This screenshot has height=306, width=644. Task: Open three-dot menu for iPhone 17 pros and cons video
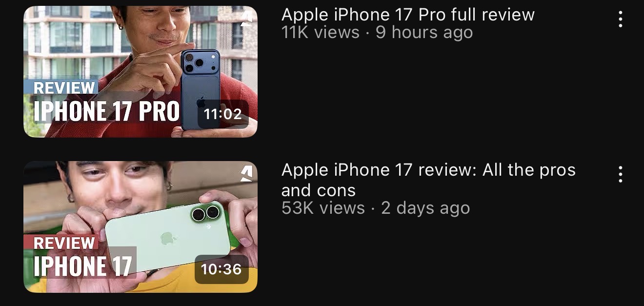620,174
